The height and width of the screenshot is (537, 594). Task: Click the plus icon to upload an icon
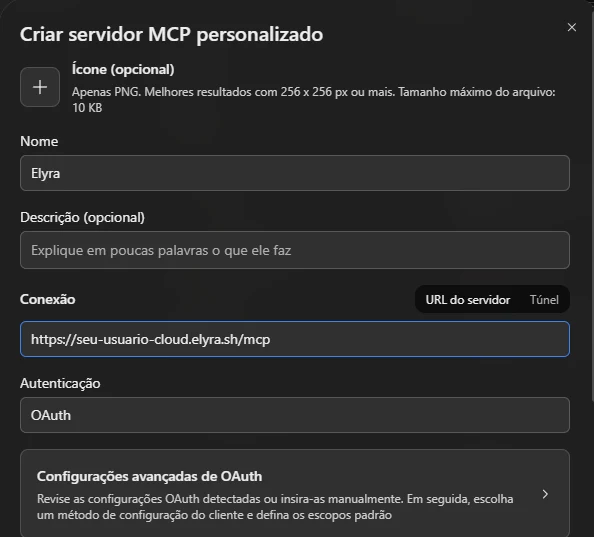click(40, 87)
